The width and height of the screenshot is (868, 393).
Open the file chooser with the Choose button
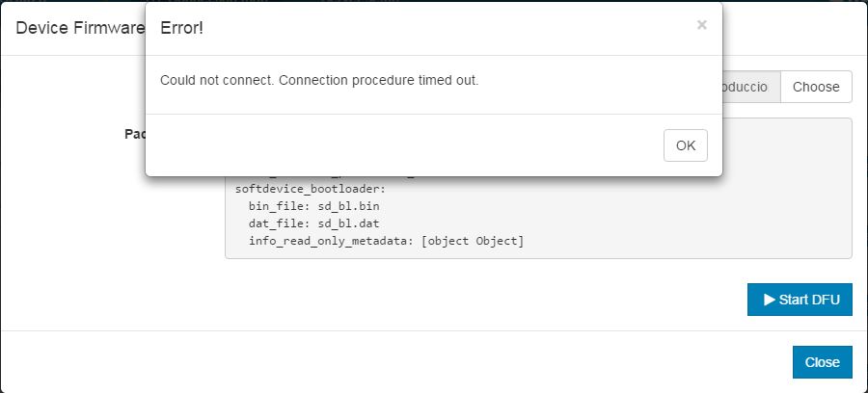point(816,87)
